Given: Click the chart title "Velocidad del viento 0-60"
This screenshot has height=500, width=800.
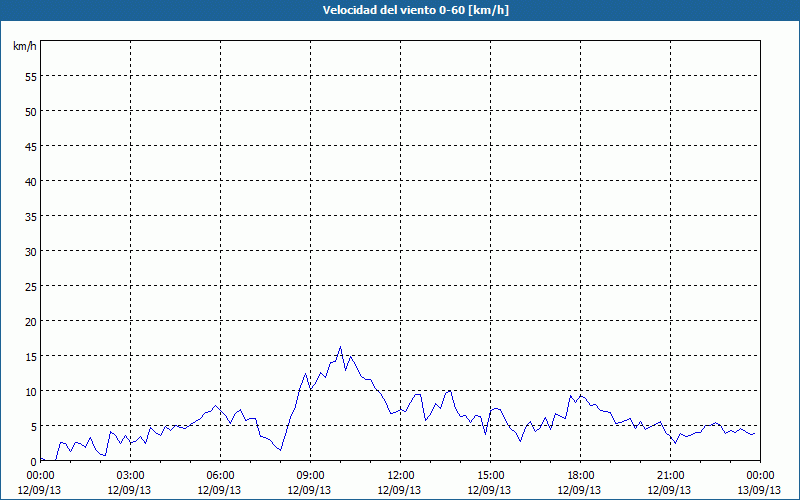Looking at the screenshot, I should coord(400,10).
